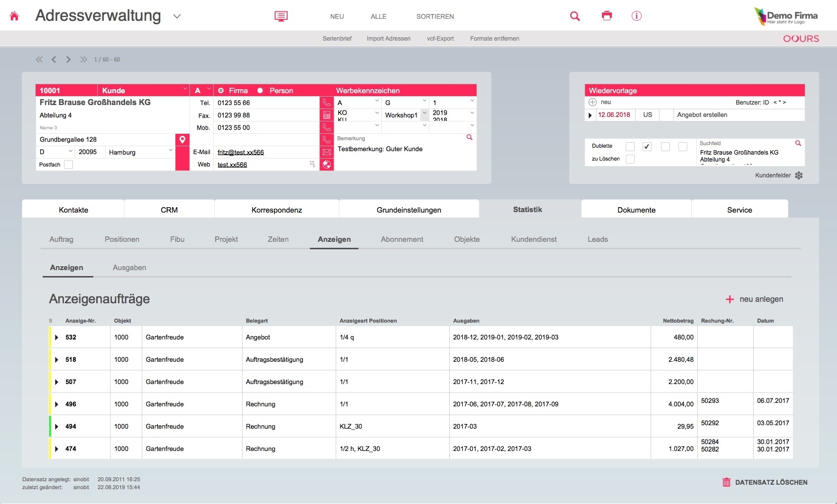Tick the zu Löschen checkbox
Viewport: 837px width, 504px height.
pos(630,159)
